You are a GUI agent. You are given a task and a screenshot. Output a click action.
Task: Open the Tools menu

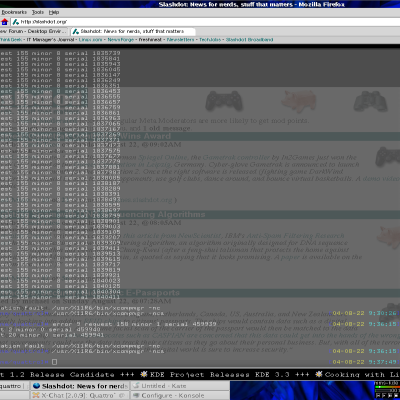(x=38, y=12)
